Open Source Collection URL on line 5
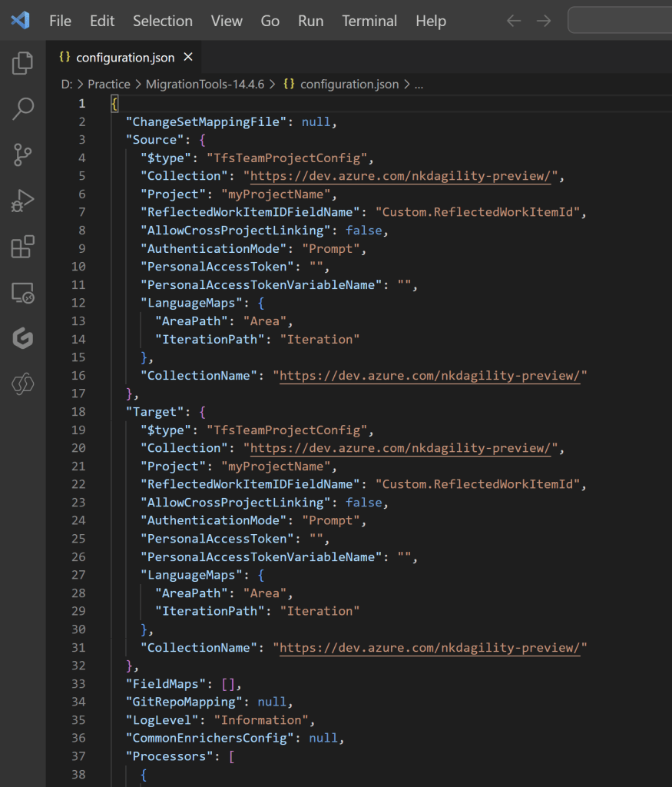Screen dimensions: 672x787 click(x=401, y=176)
